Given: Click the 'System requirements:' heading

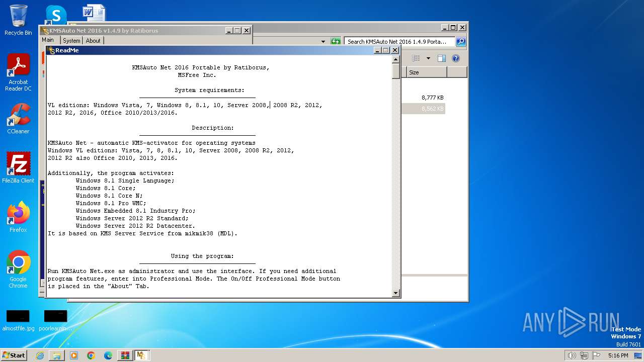Looking at the screenshot, I should [209, 90].
